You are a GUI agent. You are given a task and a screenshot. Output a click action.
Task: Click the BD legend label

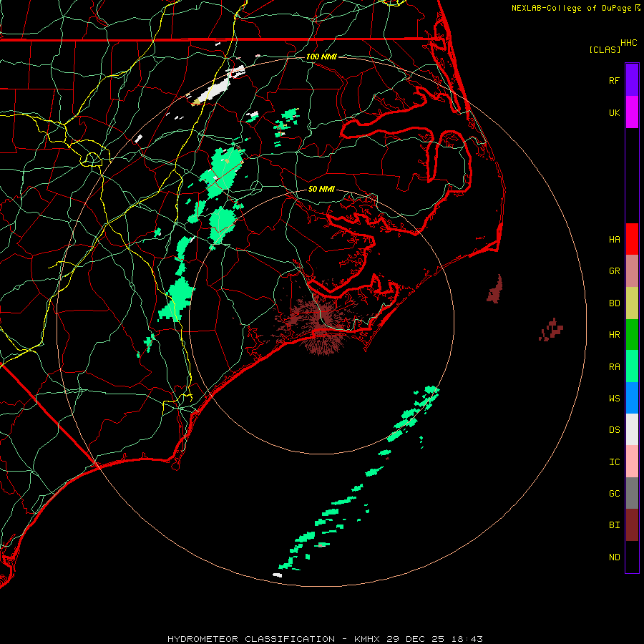(614, 303)
